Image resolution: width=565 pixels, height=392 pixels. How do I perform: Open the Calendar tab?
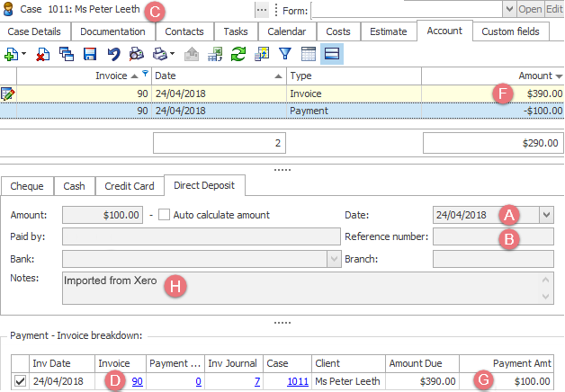click(x=287, y=31)
